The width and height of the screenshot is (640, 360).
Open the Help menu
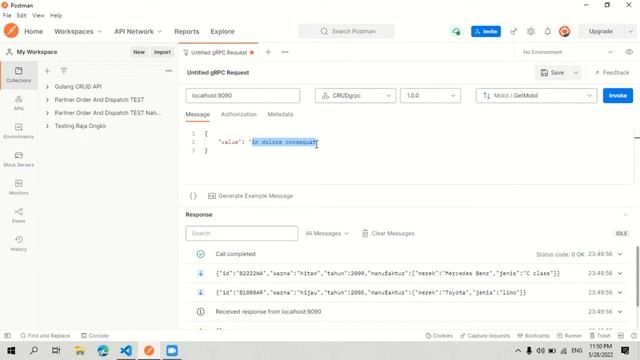pyautogui.click(x=56, y=16)
